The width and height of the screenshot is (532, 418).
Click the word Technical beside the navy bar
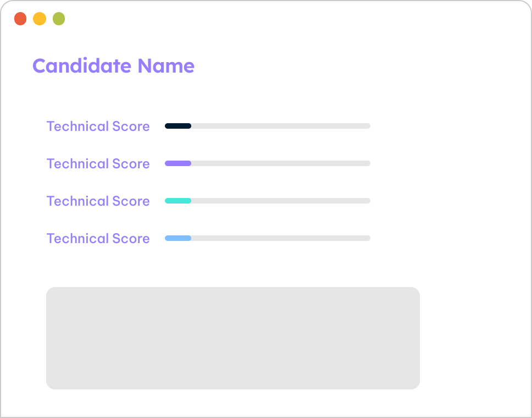[x=77, y=127]
